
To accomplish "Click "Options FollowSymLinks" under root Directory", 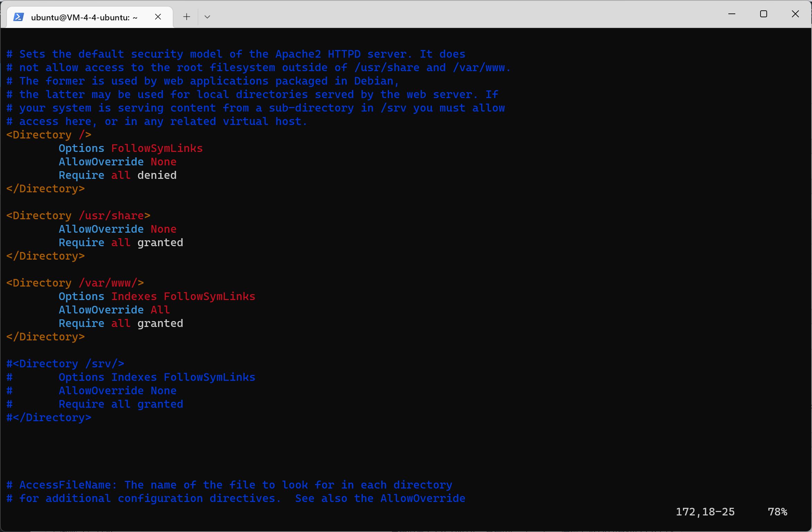I will [131, 148].
